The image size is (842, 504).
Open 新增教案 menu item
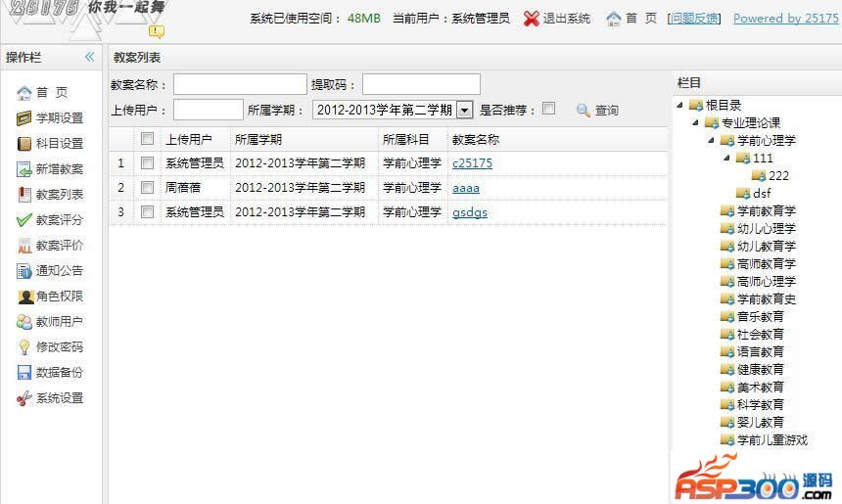coord(60,169)
